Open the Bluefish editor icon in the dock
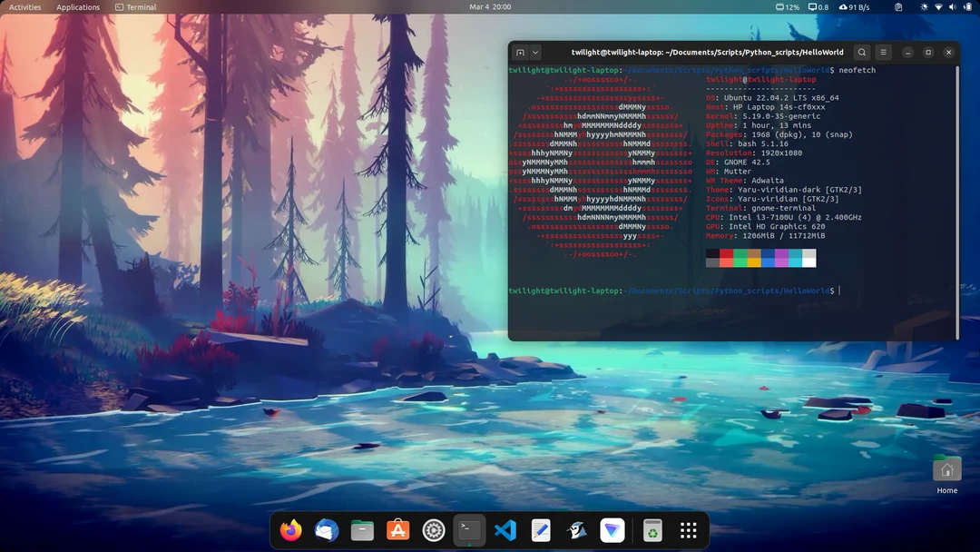 pyautogui.click(x=577, y=530)
